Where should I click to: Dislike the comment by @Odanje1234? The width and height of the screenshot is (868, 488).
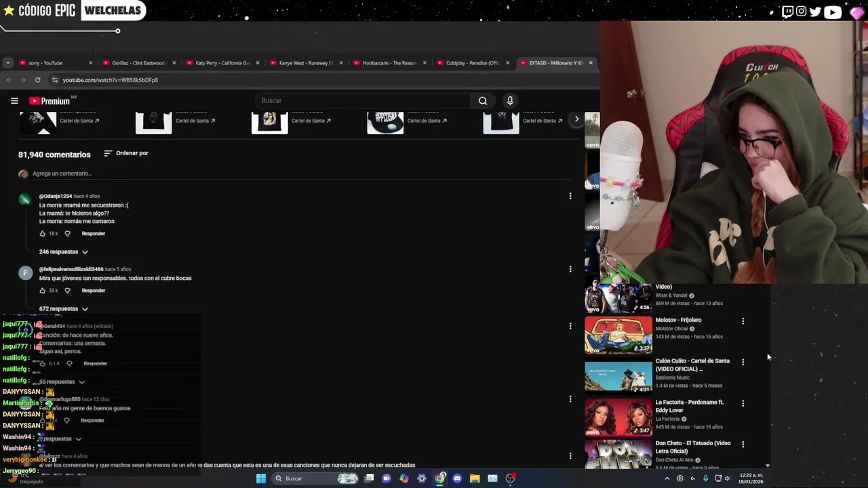pos(67,234)
